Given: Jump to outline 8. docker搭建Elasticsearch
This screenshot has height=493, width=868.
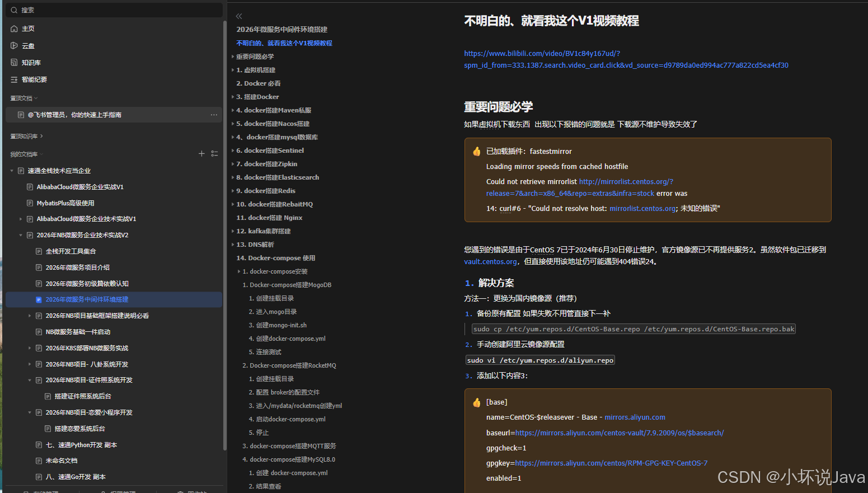Looking at the screenshot, I should (278, 177).
